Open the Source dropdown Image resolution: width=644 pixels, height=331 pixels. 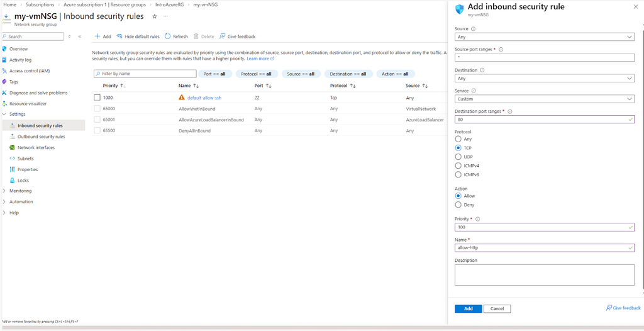545,37
